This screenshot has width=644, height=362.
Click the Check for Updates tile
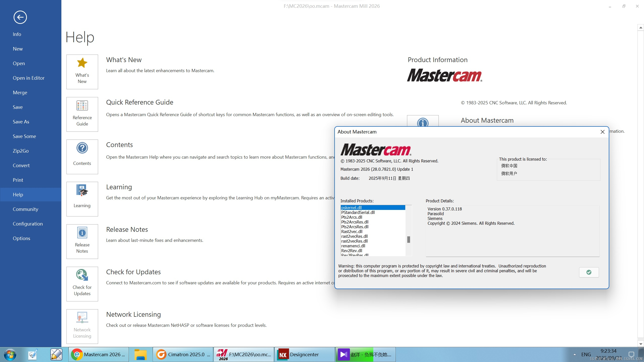82,284
